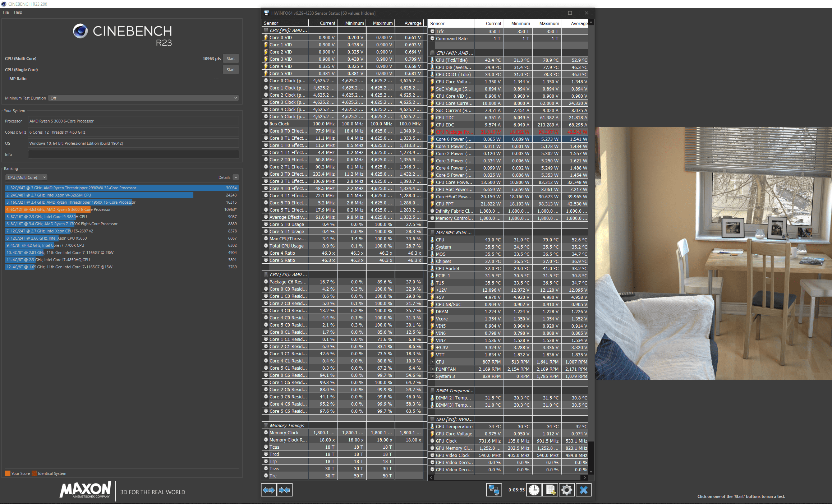Open HWiNFO sensor settings gear

coord(567,490)
